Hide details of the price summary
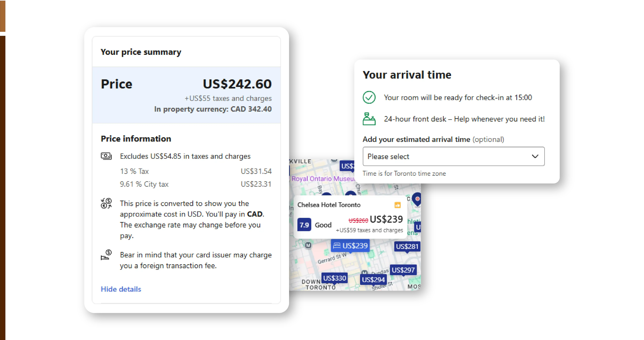This screenshot has height=340, width=644. coord(121,289)
